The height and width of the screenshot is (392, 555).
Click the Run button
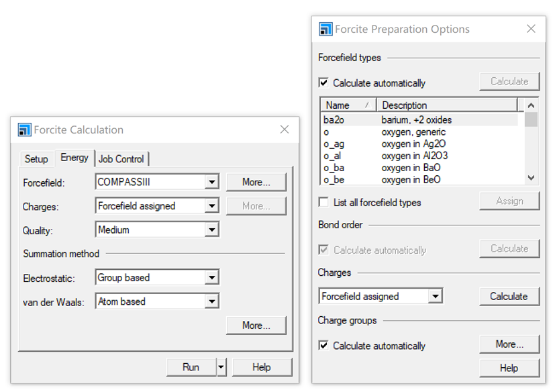coord(191,367)
